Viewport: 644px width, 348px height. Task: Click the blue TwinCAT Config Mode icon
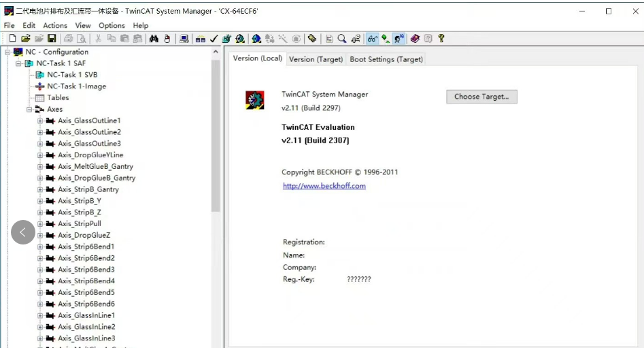(x=256, y=39)
